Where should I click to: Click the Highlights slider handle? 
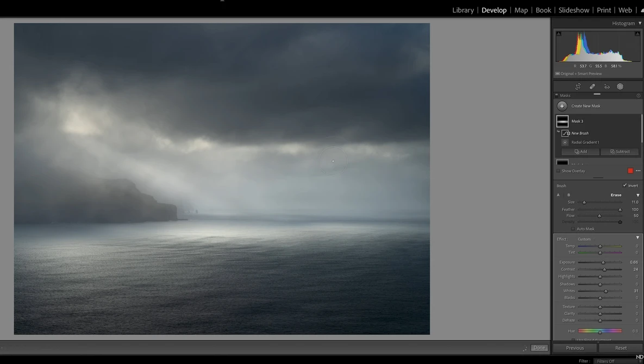(600, 277)
